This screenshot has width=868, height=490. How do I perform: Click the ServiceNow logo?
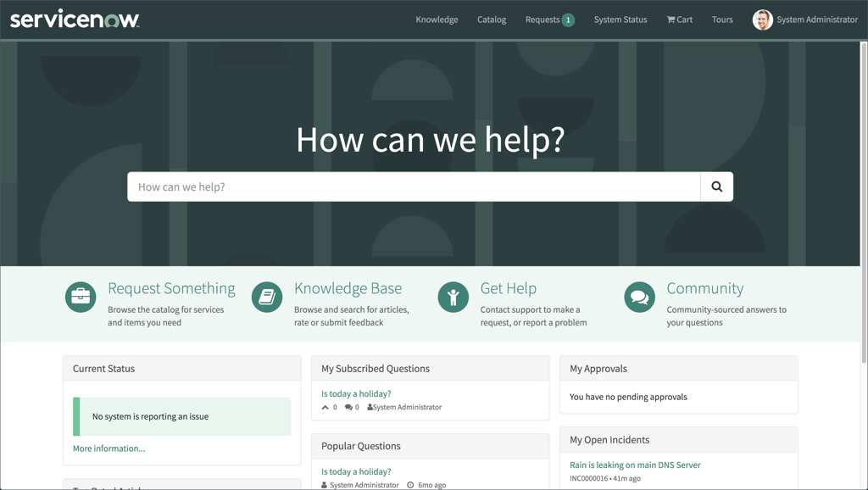[74, 18]
